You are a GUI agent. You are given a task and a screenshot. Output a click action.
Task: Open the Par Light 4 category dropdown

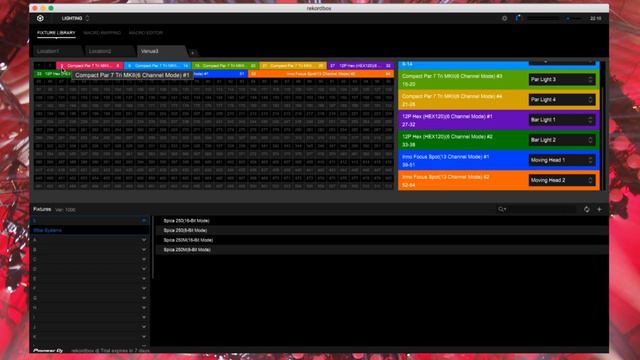pos(562,100)
